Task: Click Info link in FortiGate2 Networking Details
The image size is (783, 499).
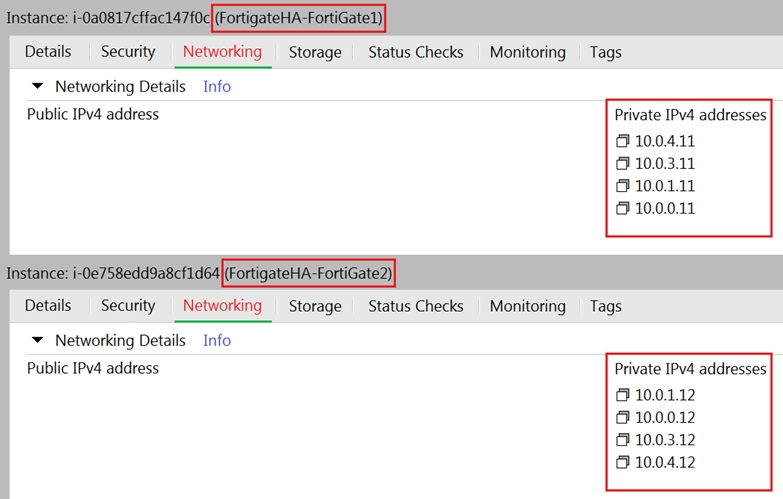Action: (x=217, y=340)
